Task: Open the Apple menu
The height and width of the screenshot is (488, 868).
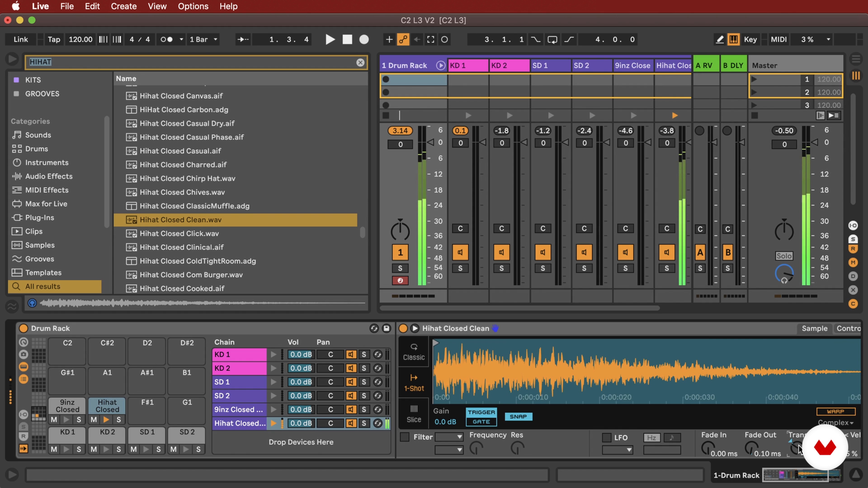Action: (16, 6)
